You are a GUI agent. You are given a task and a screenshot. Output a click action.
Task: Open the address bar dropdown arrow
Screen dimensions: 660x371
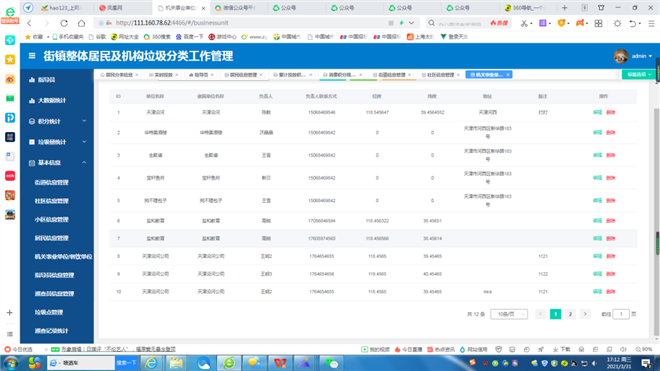coord(412,23)
